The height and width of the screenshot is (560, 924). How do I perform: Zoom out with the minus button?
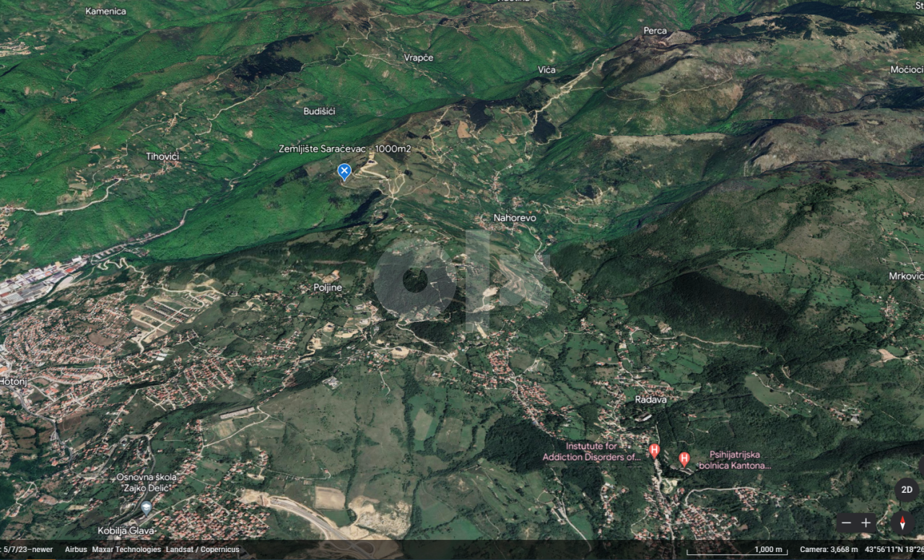(846, 522)
